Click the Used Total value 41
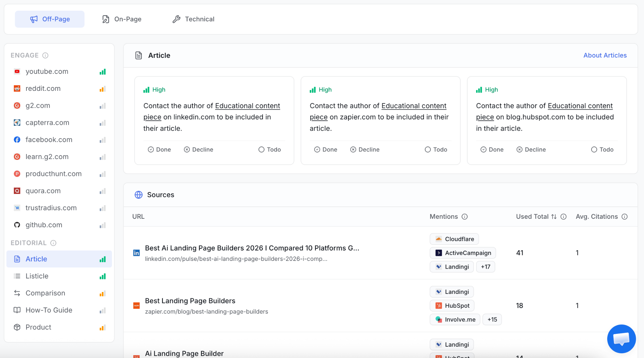The width and height of the screenshot is (644, 358). pyautogui.click(x=520, y=253)
